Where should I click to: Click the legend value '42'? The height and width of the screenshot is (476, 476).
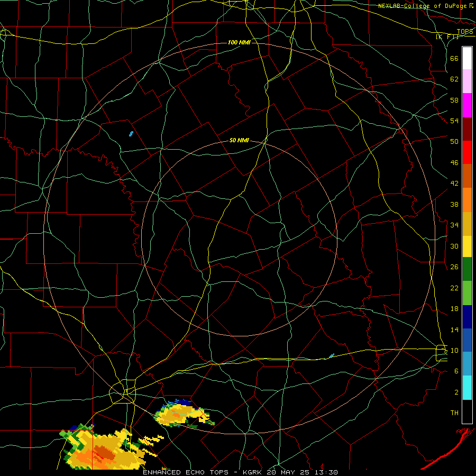pyautogui.click(x=454, y=184)
